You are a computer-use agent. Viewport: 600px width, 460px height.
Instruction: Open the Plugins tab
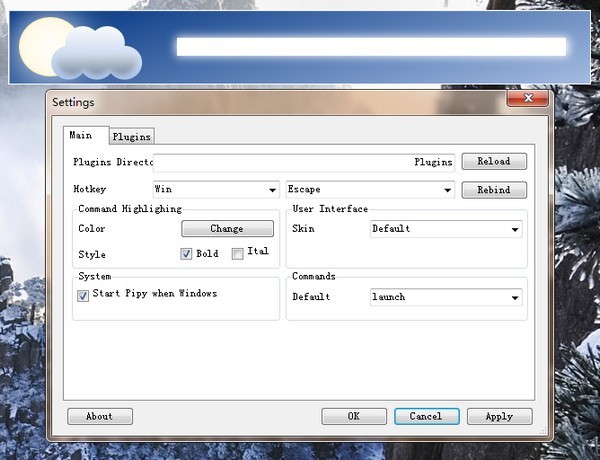tap(131, 136)
